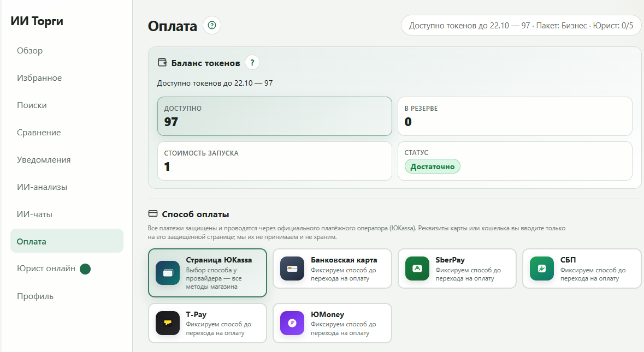
Task: Click the token summary pill in header
Action: (x=521, y=26)
